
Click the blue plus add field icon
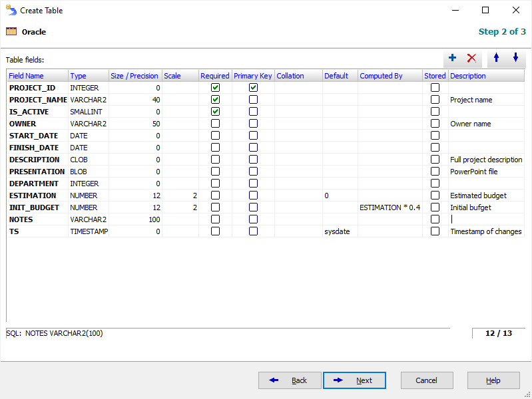tap(453, 59)
